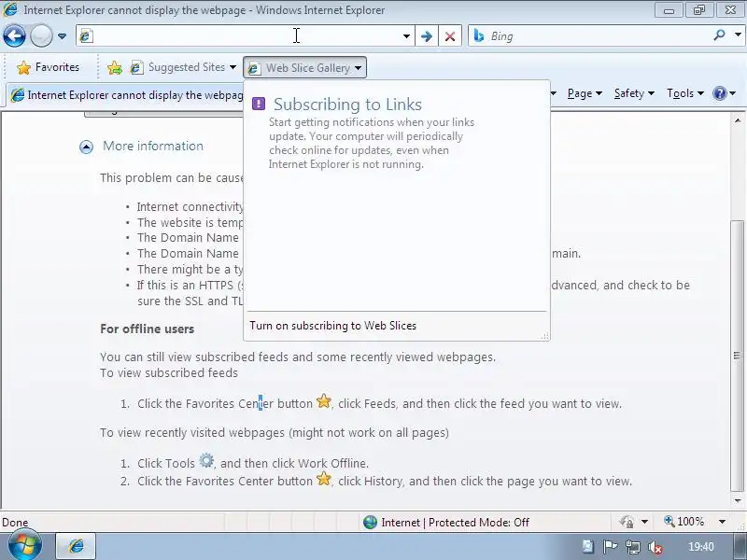Go back with the Back arrow button
747x560 pixels.
(14, 35)
